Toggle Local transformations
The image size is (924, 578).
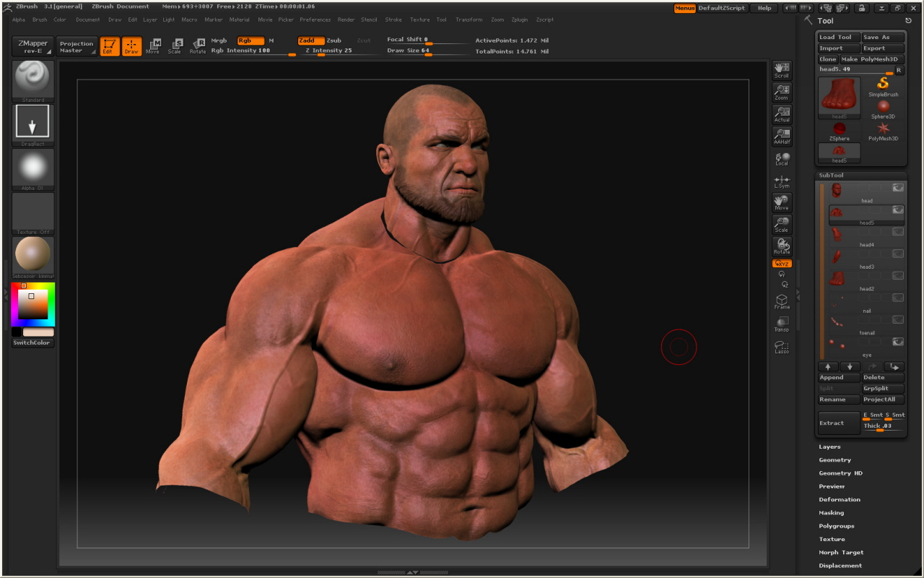tap(782, 158)
